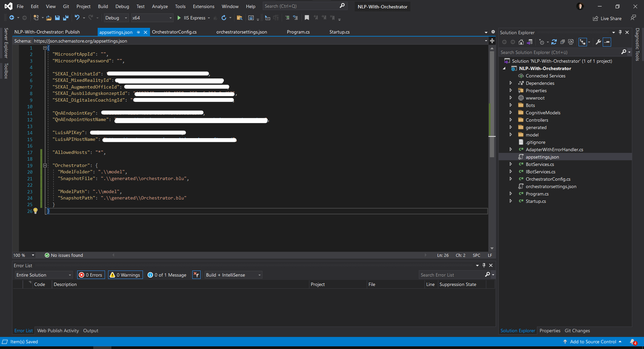This screenshot has height=349, width=644.
Task: Open the Build + IntelliSense dropdown
Action: [x=234, y=275]
